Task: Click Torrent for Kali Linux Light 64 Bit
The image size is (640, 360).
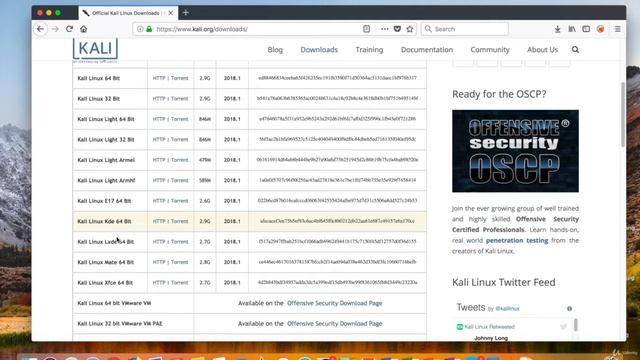Action: click(180, 119)
